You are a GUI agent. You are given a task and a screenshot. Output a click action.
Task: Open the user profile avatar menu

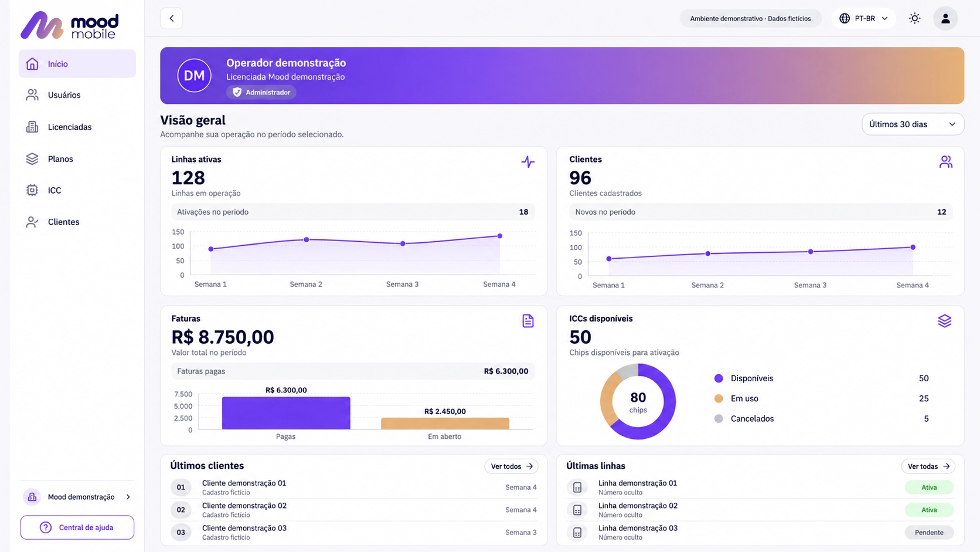(945, 18)
